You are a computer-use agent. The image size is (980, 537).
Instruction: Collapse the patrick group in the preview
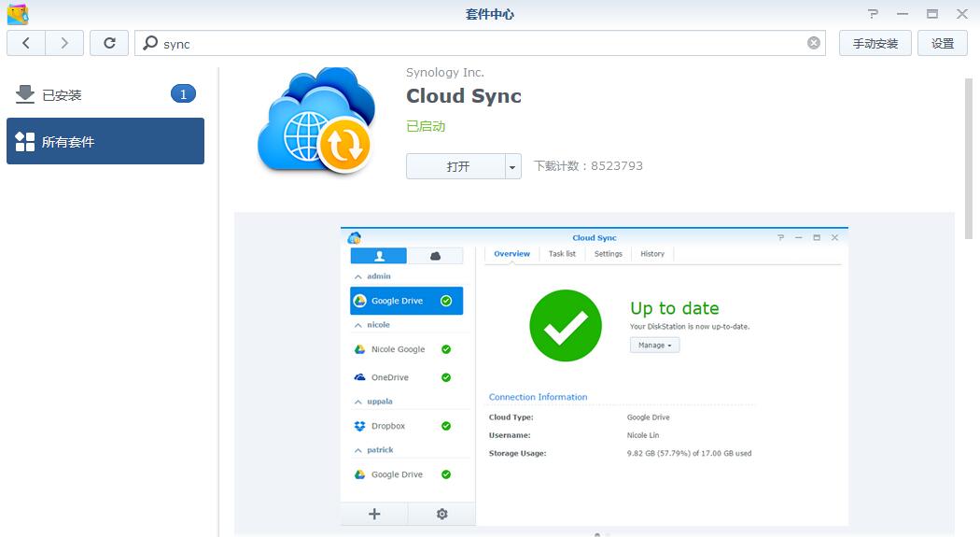tap(358, 450)
